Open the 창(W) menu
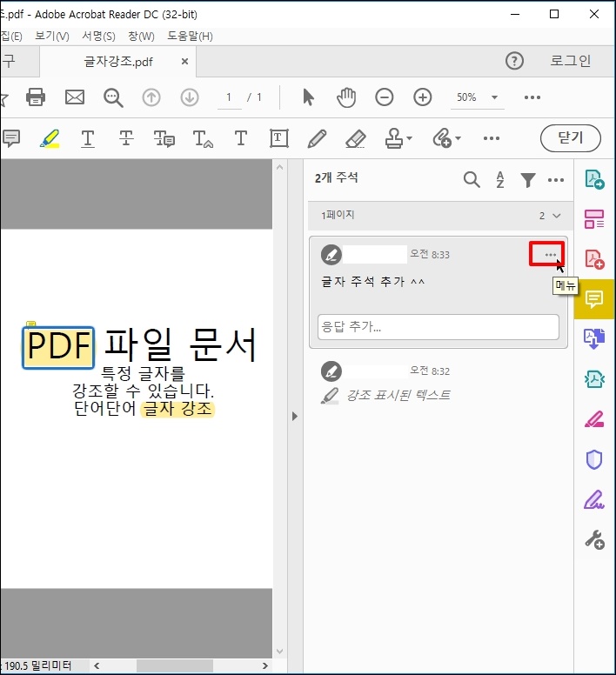 [141, 37]
